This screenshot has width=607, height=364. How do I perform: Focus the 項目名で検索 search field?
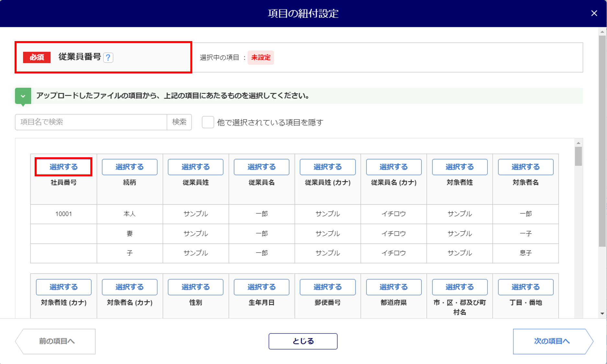(91, 122)
